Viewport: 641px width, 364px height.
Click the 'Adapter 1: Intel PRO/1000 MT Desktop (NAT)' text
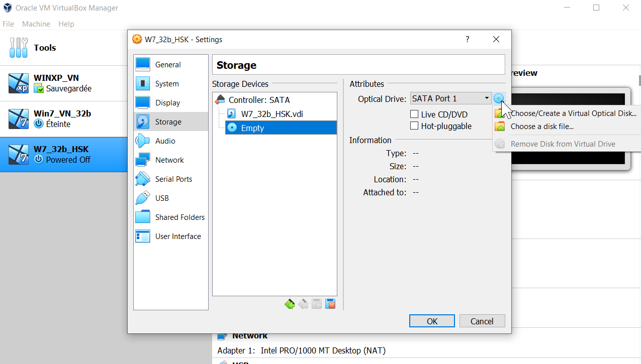click(x=302, y=350)
